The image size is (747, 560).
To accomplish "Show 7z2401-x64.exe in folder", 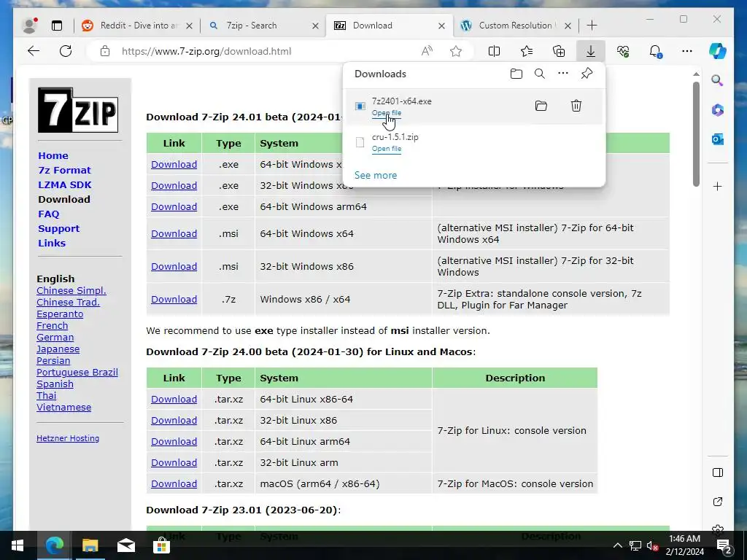I will 541,106.
